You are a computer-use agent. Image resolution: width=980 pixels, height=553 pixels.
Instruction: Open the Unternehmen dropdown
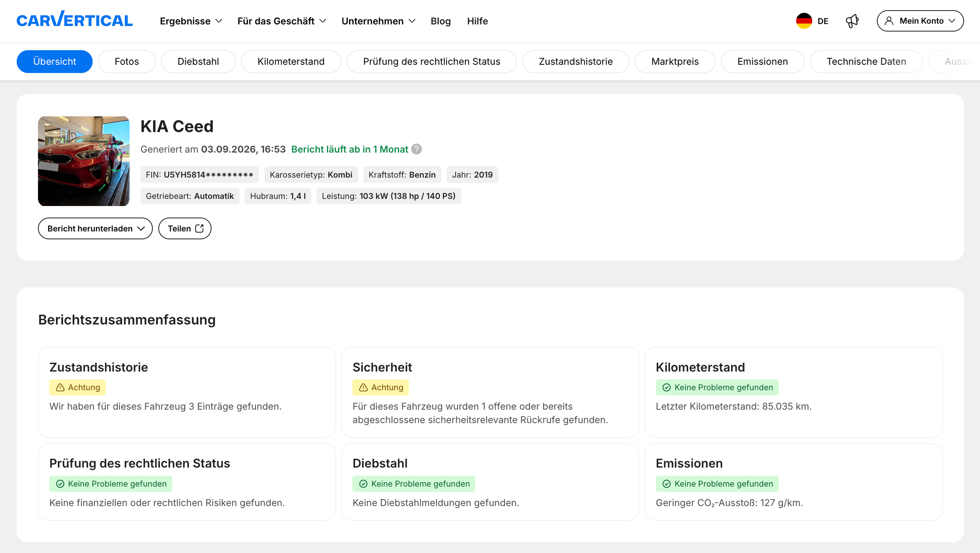click(378, 21)
